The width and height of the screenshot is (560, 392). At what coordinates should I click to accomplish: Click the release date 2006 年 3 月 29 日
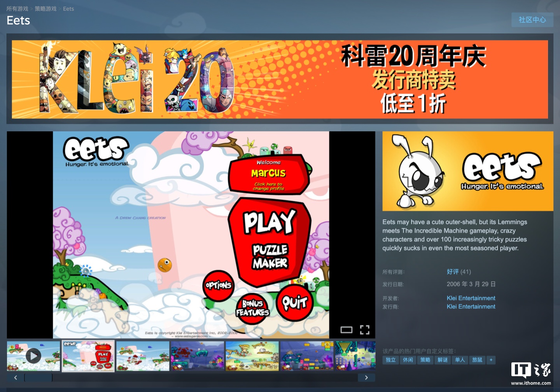(471, 284)
